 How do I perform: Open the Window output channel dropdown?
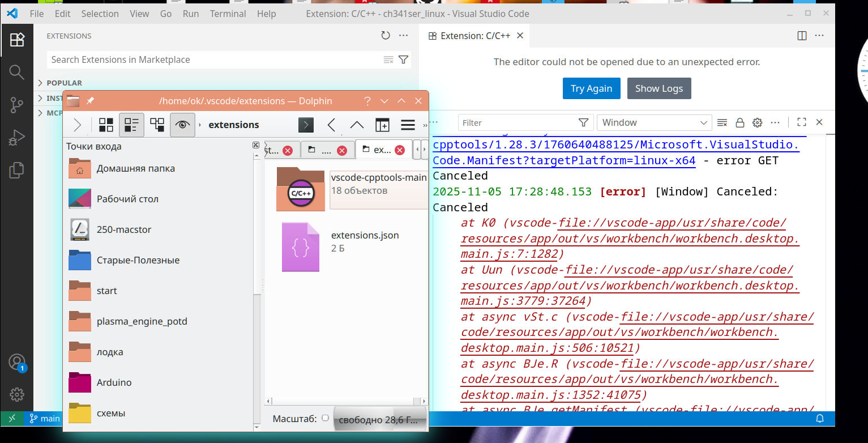click(654, 122)
